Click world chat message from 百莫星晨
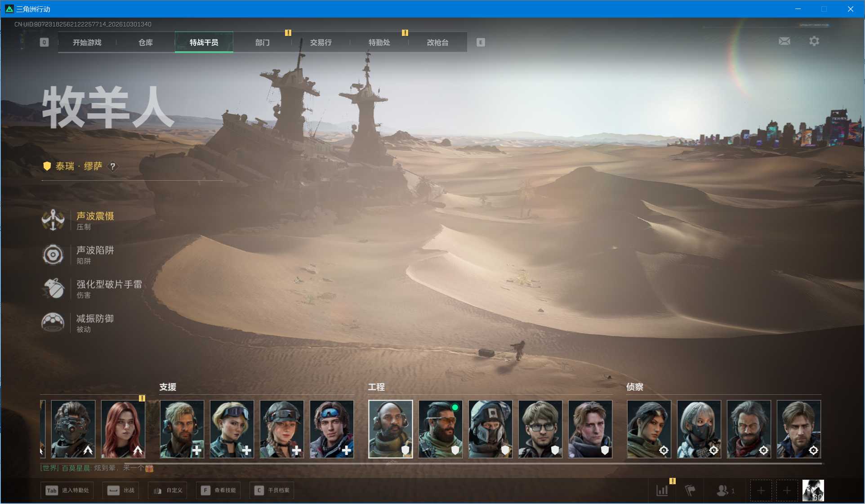This screenshot has height=504, width=865. tap(97, 468)
